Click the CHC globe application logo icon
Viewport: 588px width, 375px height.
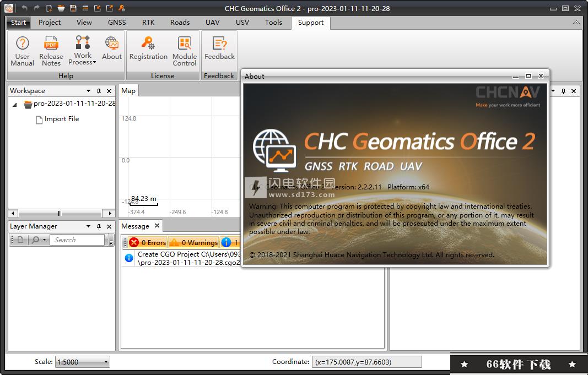click(9, 8)
